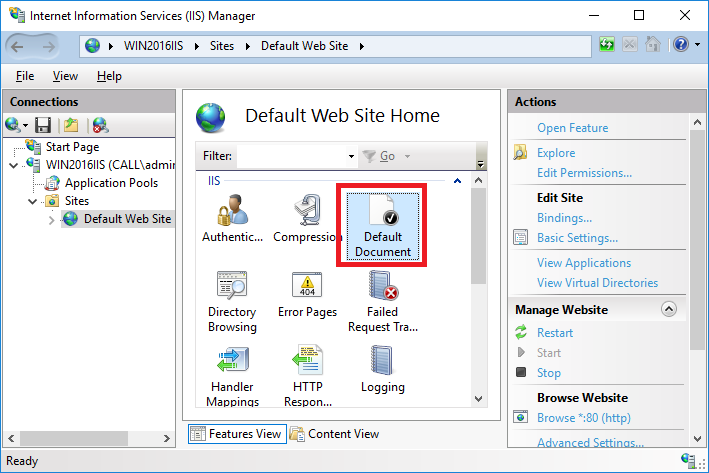
Task: Click the Refresh Page toolbar icon
Action: 607,44
